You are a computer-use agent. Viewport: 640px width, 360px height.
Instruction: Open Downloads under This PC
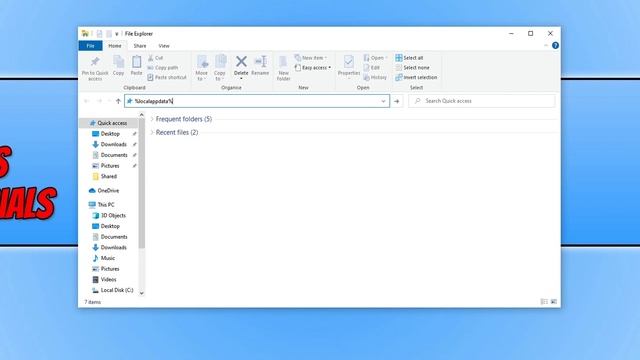pos(113,247)
